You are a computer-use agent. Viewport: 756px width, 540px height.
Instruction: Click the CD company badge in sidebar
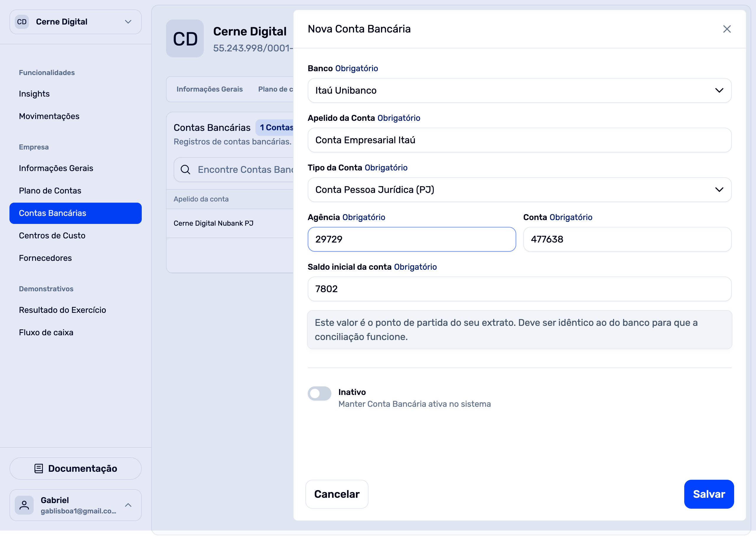click(22, 22)
